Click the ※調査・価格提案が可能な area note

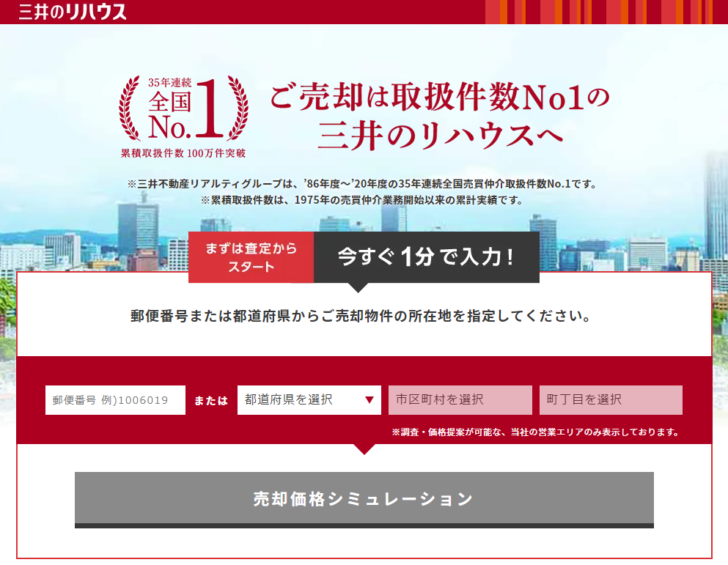click(x=535, y=432)
